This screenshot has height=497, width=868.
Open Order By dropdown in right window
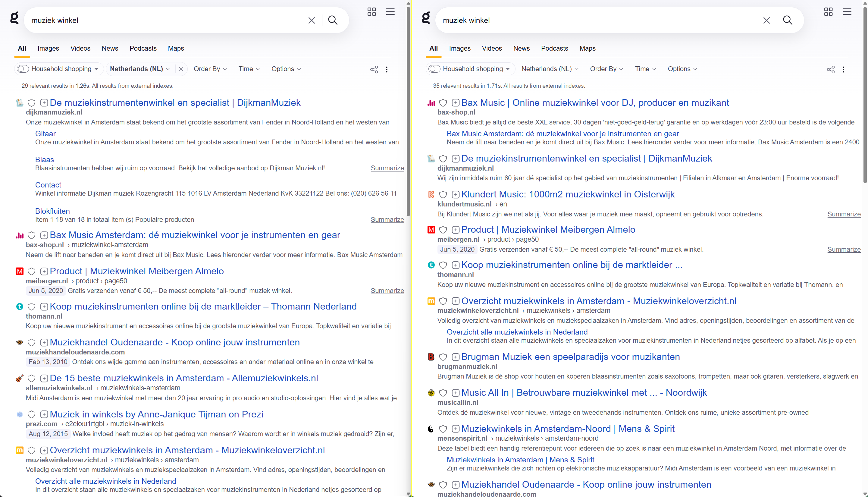(x=606, y=69)
